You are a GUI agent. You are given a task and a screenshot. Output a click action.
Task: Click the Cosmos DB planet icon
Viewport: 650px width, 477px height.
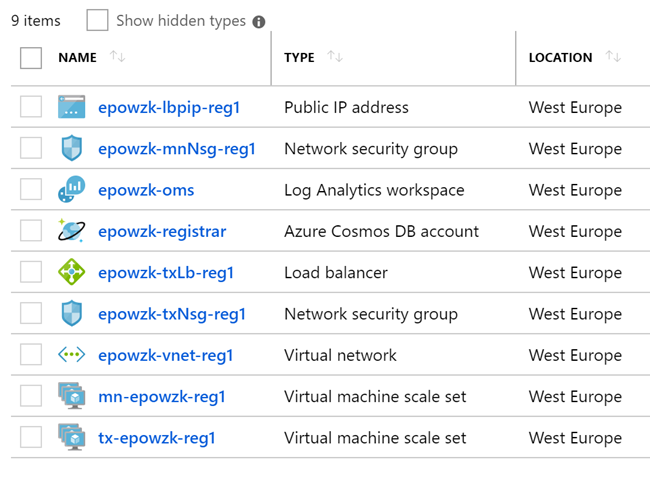click(x=72, y=230)
